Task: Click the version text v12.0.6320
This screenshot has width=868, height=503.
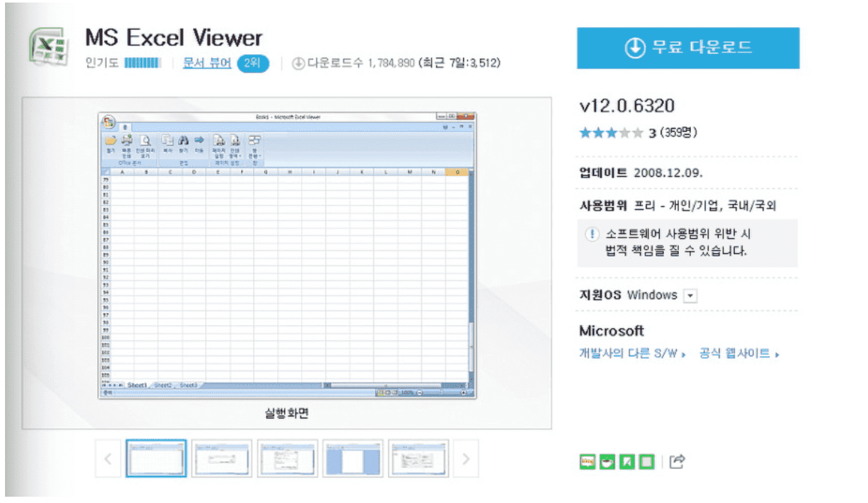Action: [627, 105]
